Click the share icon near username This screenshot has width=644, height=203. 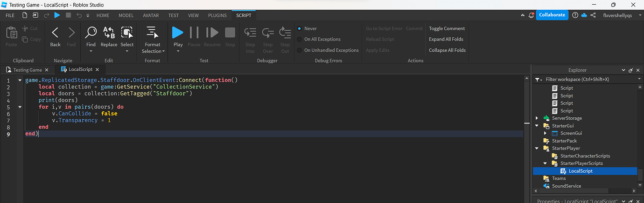click(x=593, y=15)
